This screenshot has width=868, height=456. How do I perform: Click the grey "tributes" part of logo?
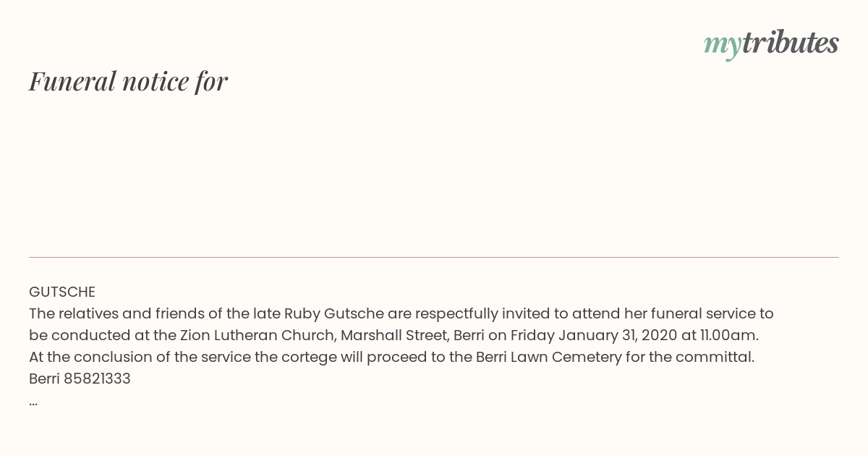coord(790,43)
